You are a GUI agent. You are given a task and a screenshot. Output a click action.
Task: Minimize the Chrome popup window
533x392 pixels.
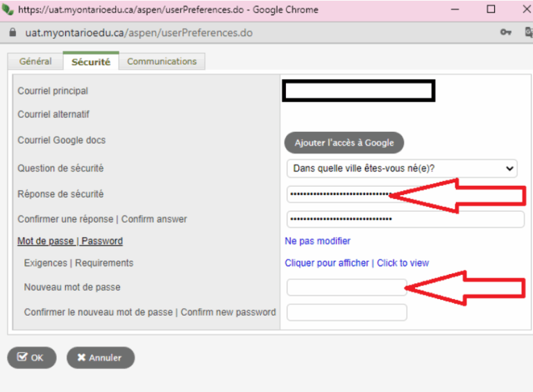pyautogui.click(x=455, y=10)
